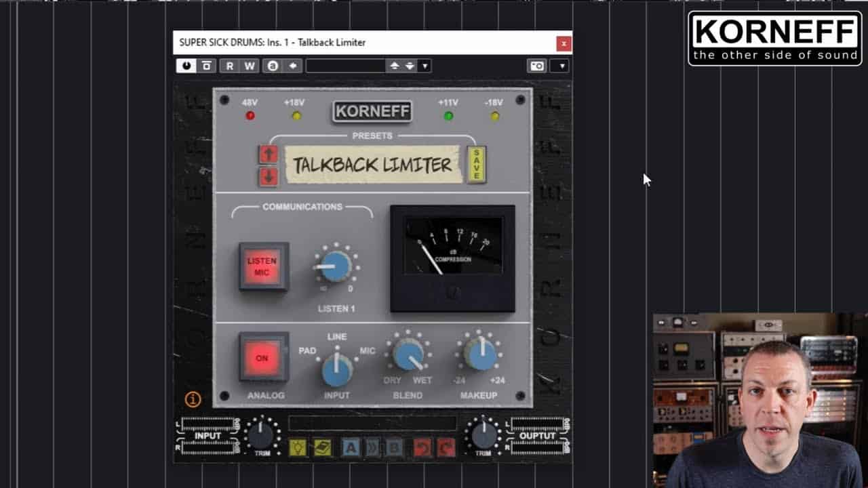Click the MIC label on the input selector

368,351
